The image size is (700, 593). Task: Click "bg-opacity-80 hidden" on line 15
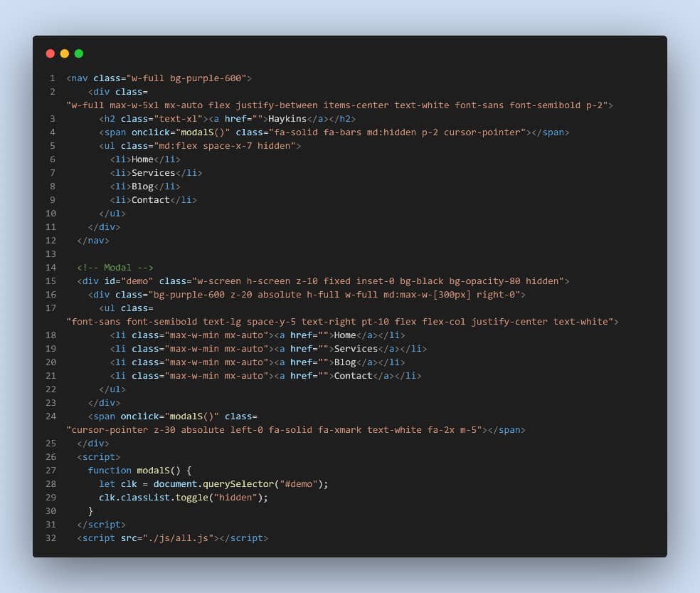(504, 281)
